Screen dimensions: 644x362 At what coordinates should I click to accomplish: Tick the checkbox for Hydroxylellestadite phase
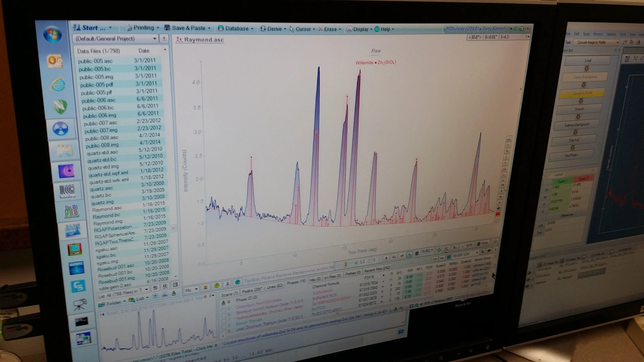click(224, 321)
